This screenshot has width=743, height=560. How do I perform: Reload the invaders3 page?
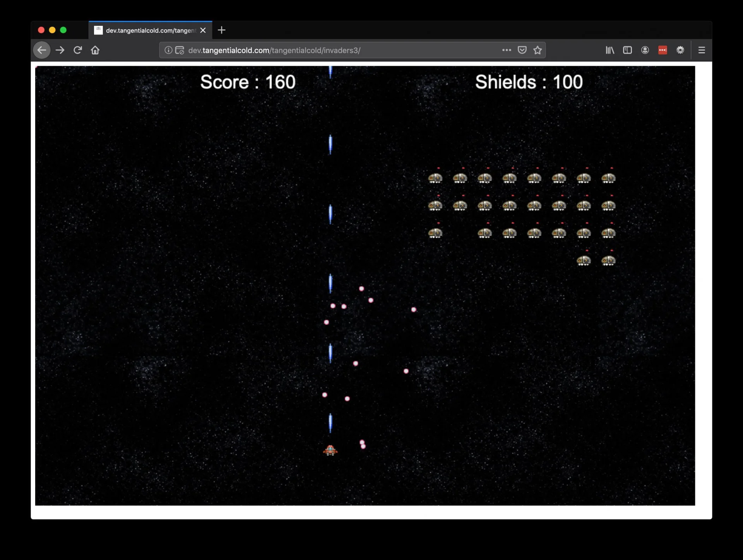[78, 50]
